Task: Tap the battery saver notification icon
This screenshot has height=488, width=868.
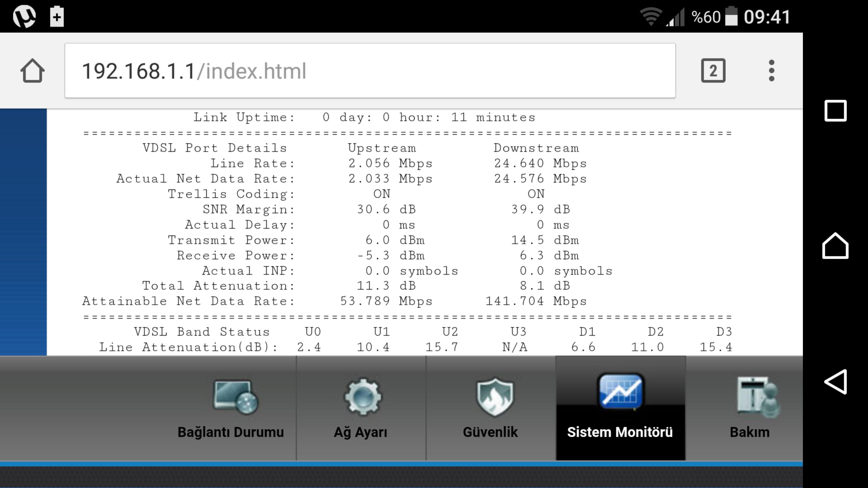Action: click(x=57, y=16)
